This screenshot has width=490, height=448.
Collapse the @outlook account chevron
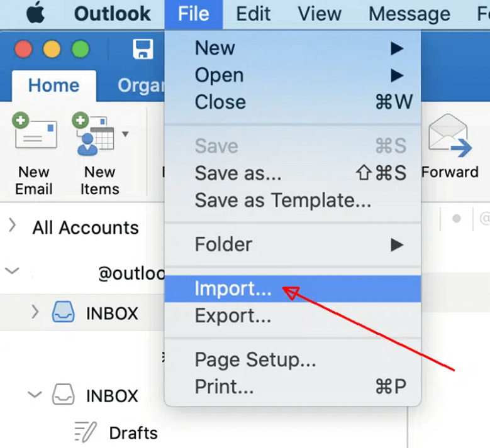13,270
